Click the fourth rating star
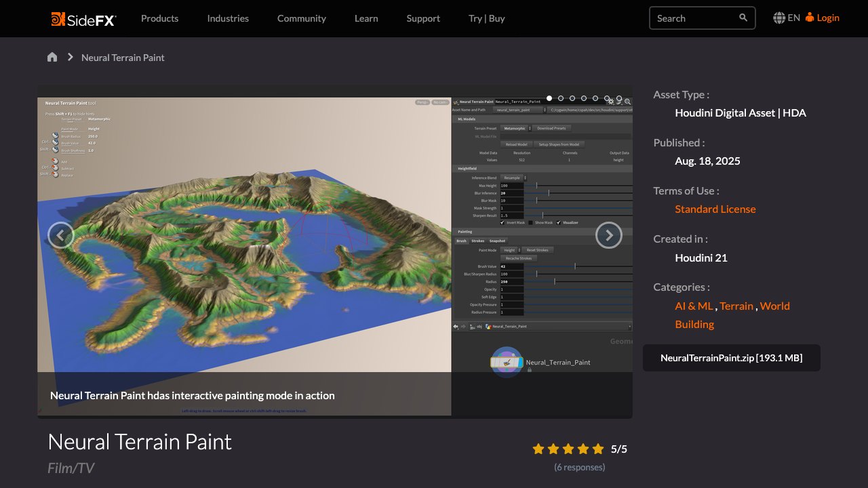868x488 pixels. click(x=583, y=449)
